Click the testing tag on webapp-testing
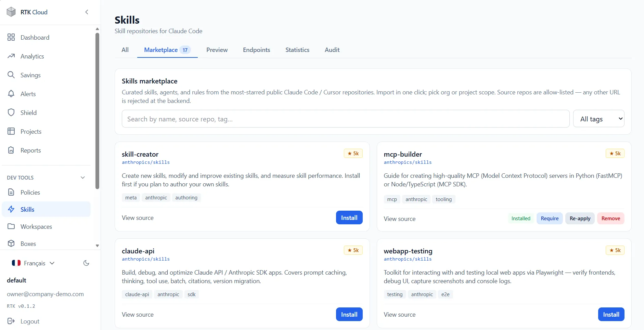644x330 pixels. click(x=395, y=294)
